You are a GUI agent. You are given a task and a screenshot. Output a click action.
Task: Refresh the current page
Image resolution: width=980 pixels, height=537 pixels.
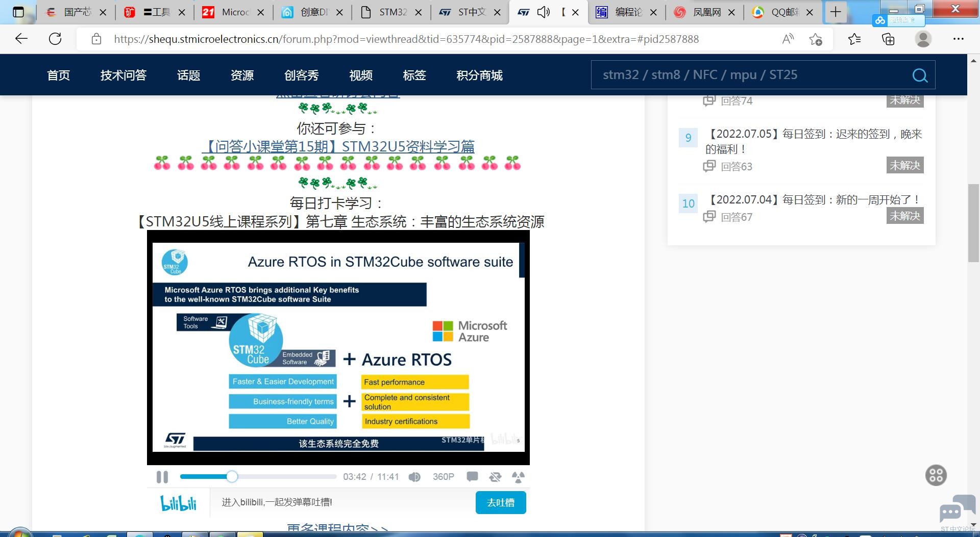pos(55,39)
